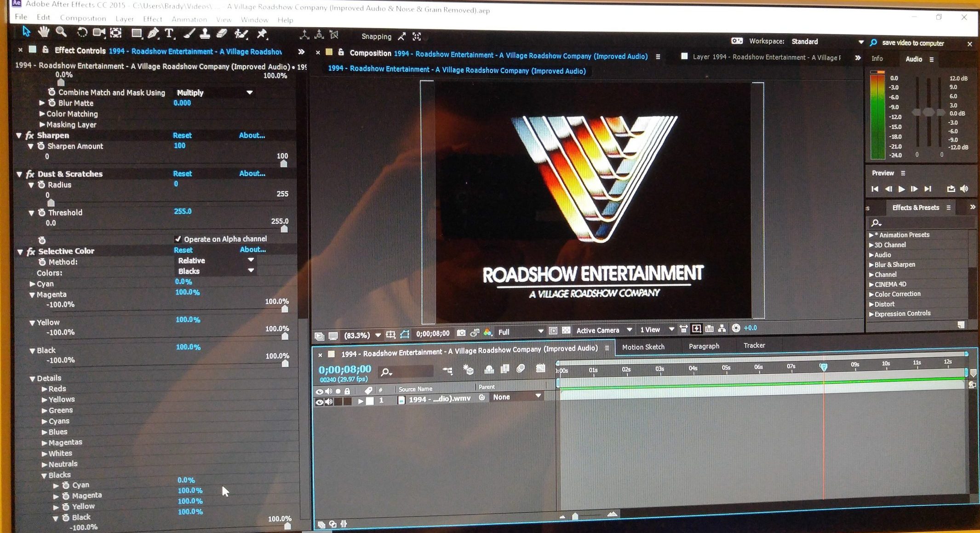Expand the Color Correction effects category

click(897, 294)
